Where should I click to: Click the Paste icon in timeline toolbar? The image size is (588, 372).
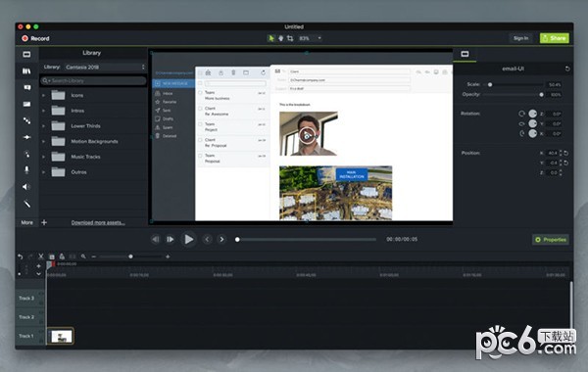coord(62,256)
